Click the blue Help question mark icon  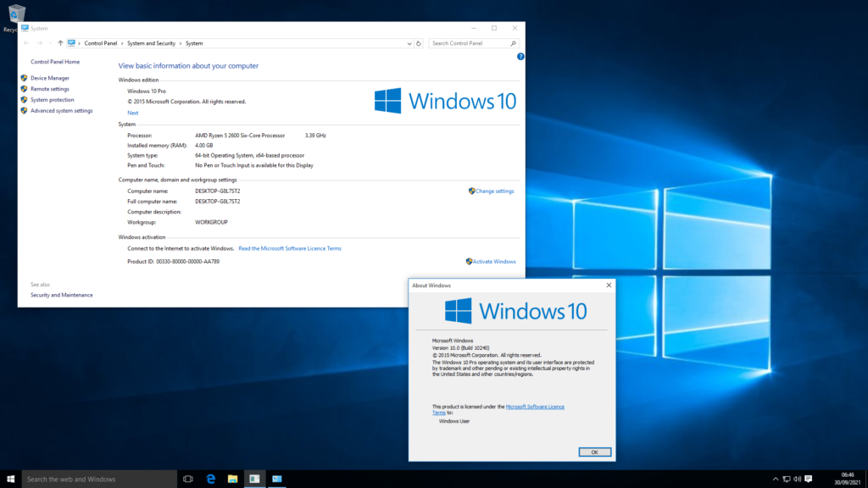pos(520,56)
